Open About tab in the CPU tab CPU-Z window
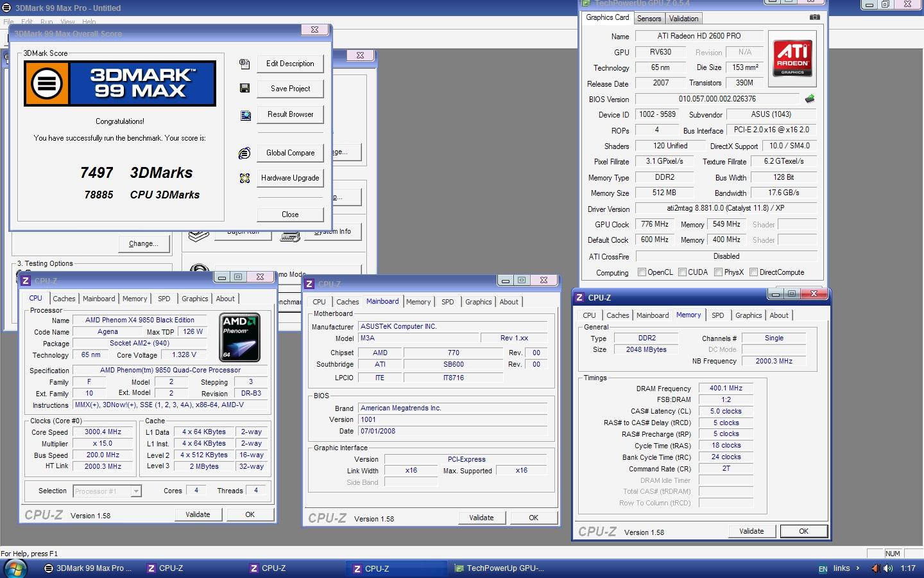Viewport: 924px width, 578px height. 225,299
